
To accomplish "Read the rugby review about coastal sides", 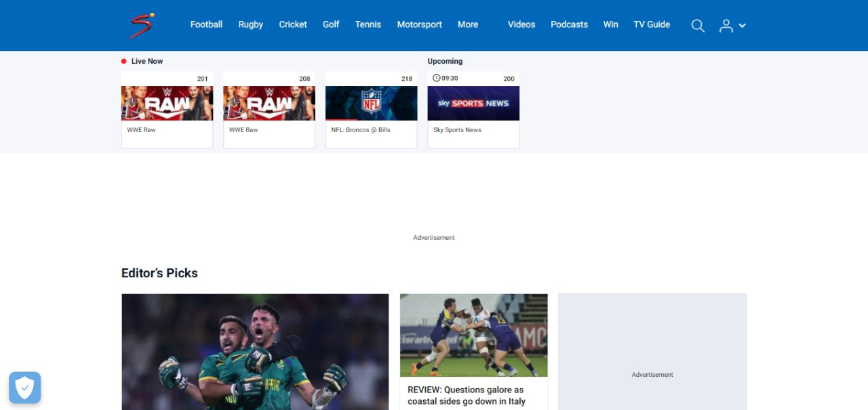I will pyautogui.click(x=466, y=396).
